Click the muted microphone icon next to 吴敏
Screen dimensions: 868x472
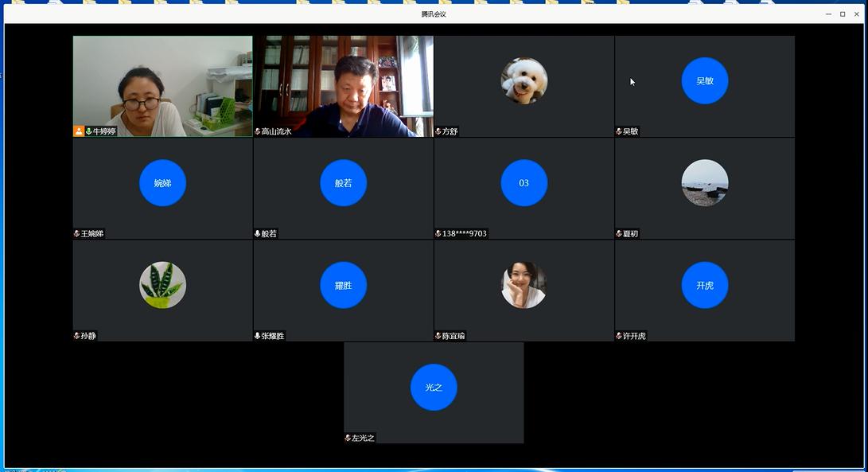click(619, 131)
